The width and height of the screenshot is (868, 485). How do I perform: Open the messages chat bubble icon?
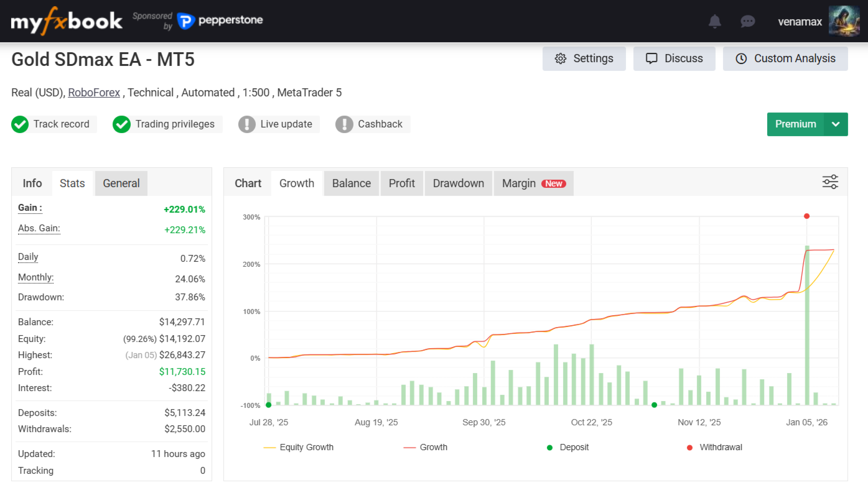coord(748,22)
